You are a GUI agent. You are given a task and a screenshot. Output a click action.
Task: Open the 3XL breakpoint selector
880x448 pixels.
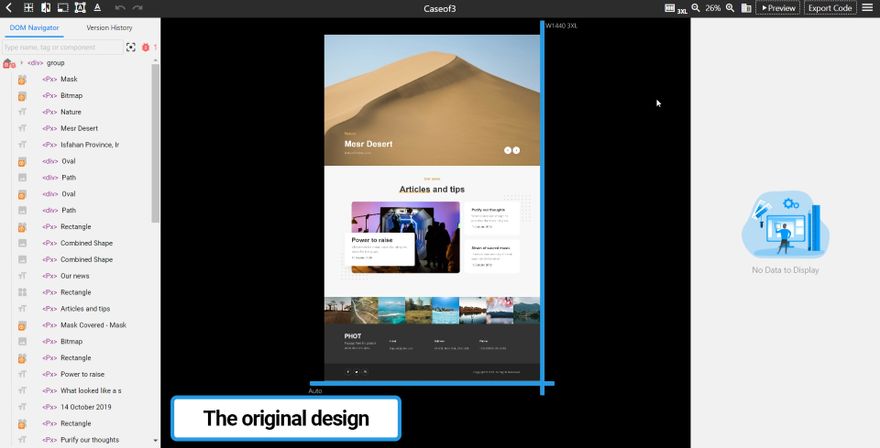point(675,8)
